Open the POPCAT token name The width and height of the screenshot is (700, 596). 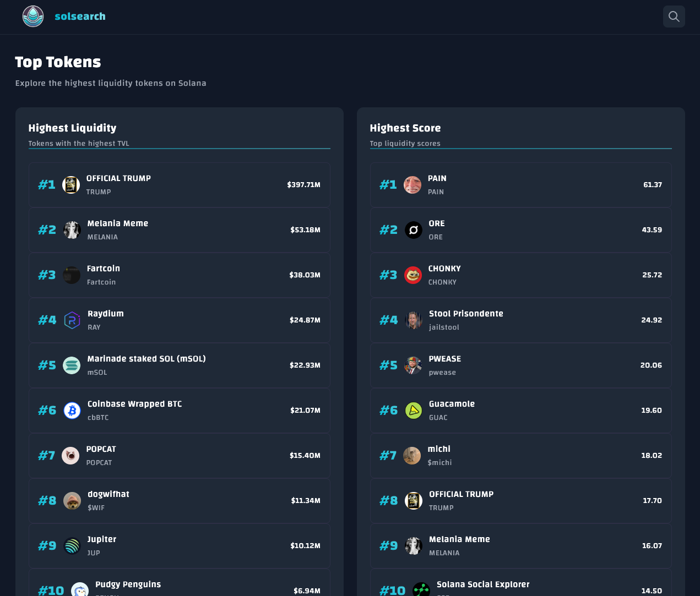[101, 449]
